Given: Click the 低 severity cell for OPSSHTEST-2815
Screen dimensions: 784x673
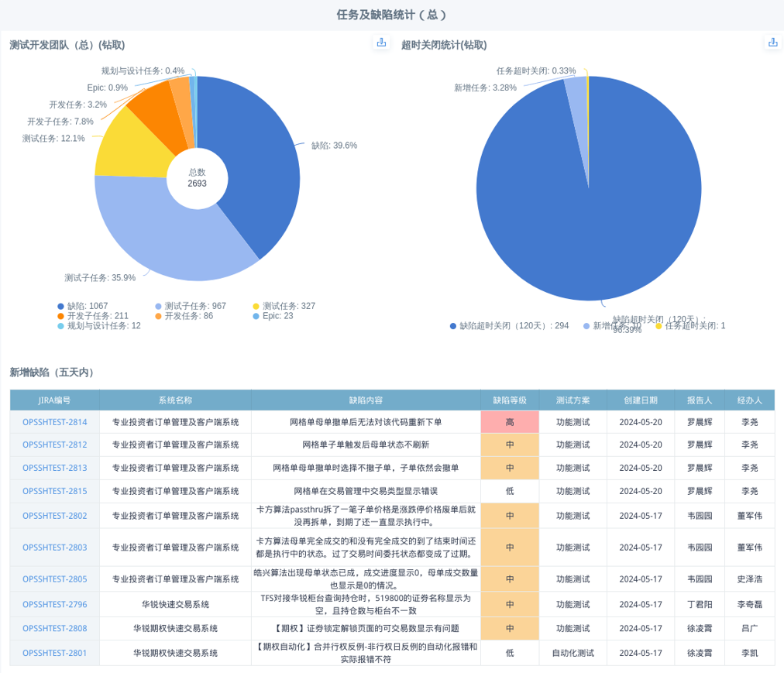Looking at the screenshot, I should (510, 491).
